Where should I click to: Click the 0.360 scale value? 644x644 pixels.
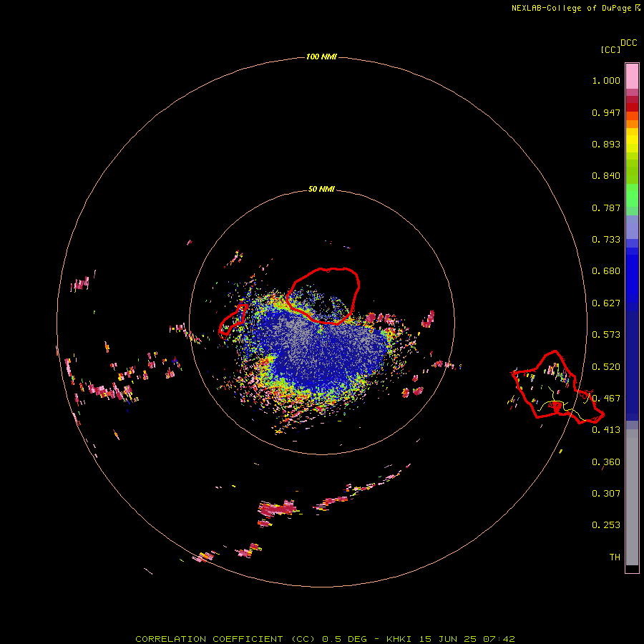(606, 462)
